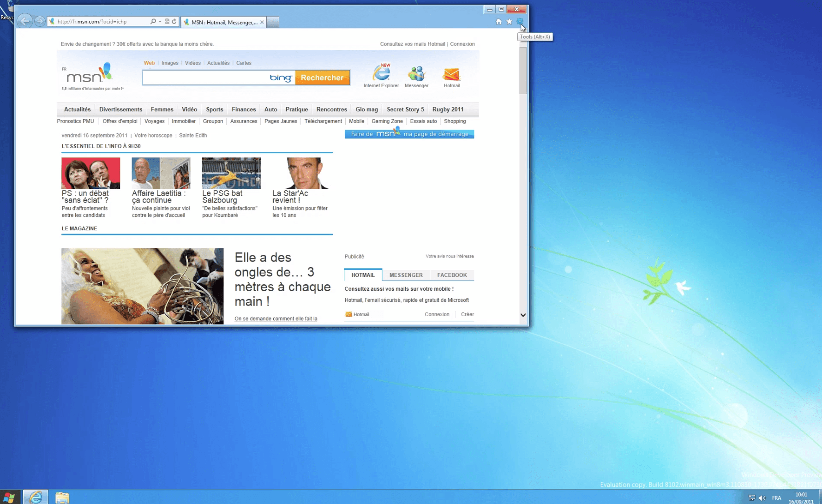Open the Actualités navigation menu
Image resolution: width=822 pixels, height=504 pixels.
pos(77,109)
